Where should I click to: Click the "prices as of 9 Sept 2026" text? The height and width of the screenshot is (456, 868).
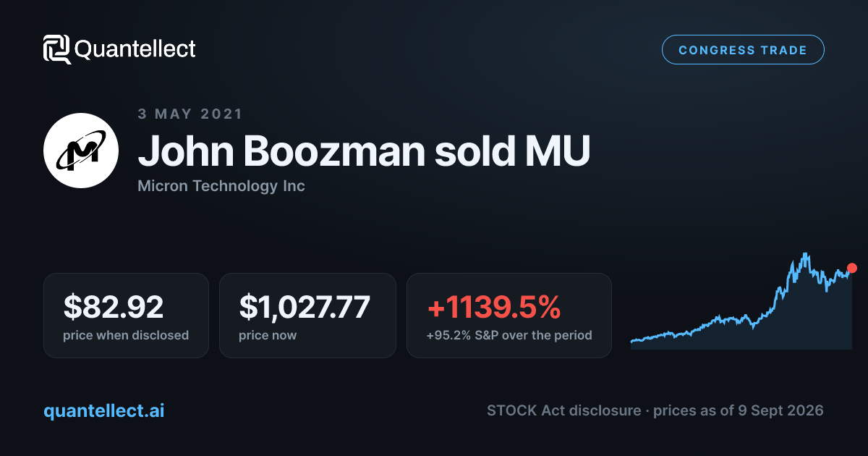coord(739,410)
